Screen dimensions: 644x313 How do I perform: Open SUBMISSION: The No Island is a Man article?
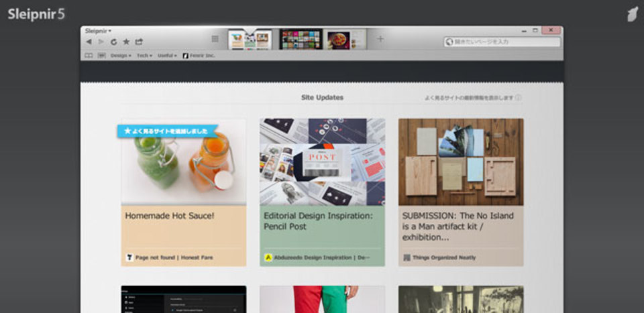point(458,227)
